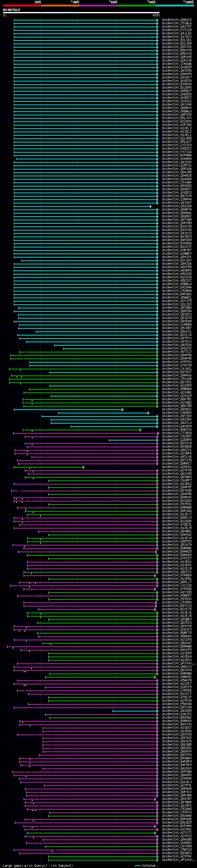Select hit label UniRef100_Q4JLA2
This screenshot has width=197, height=868.
coord(177,33)
